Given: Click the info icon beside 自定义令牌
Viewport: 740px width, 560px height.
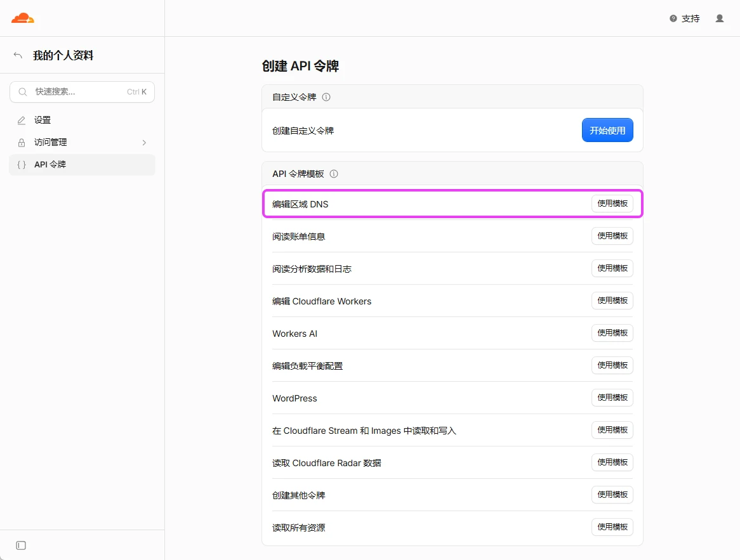Looking at the screenshot, I should 326,97.
